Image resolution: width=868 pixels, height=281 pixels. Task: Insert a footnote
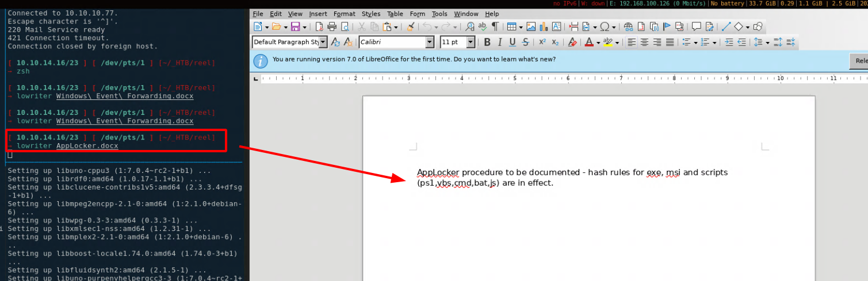(x=641, y=26)
